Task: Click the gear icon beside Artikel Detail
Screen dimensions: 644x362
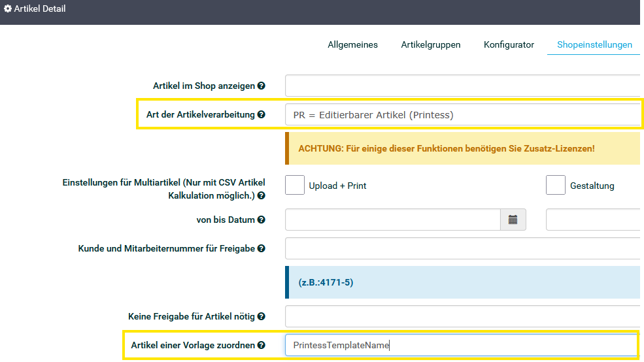Action: point(8,9)
